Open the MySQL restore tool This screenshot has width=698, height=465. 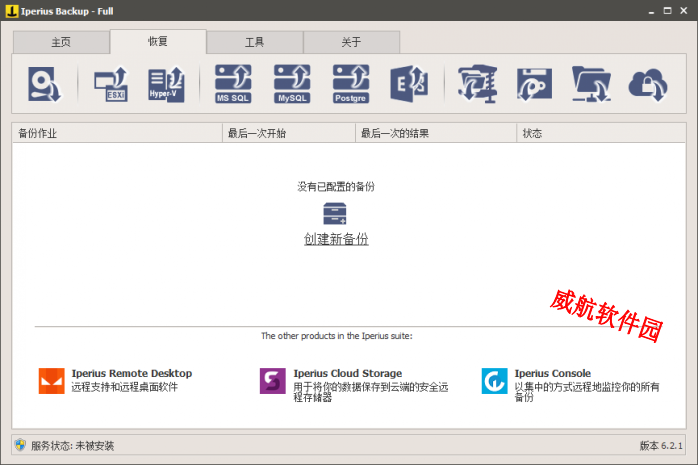pos(293,84)
